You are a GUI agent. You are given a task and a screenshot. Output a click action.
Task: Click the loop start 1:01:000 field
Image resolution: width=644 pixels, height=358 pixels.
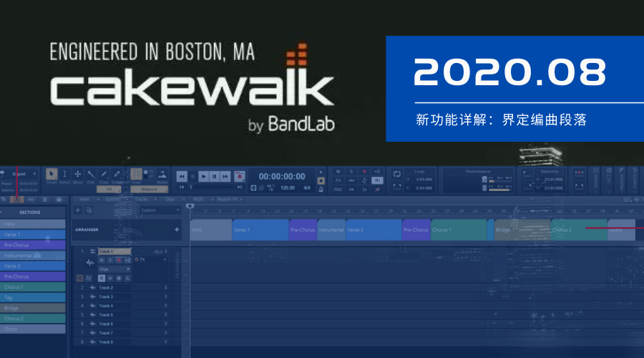(424, 180)
